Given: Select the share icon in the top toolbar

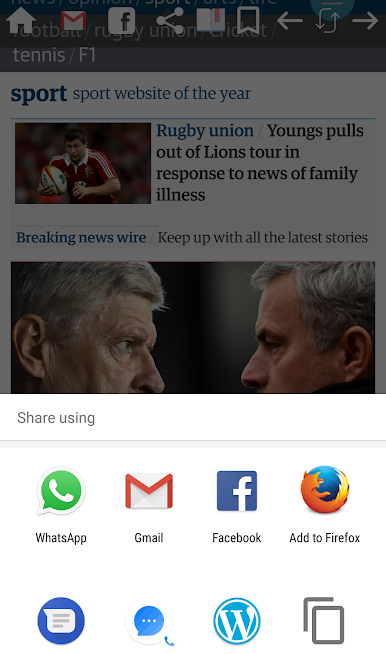Looking at the screenshot, I should 170,20.
